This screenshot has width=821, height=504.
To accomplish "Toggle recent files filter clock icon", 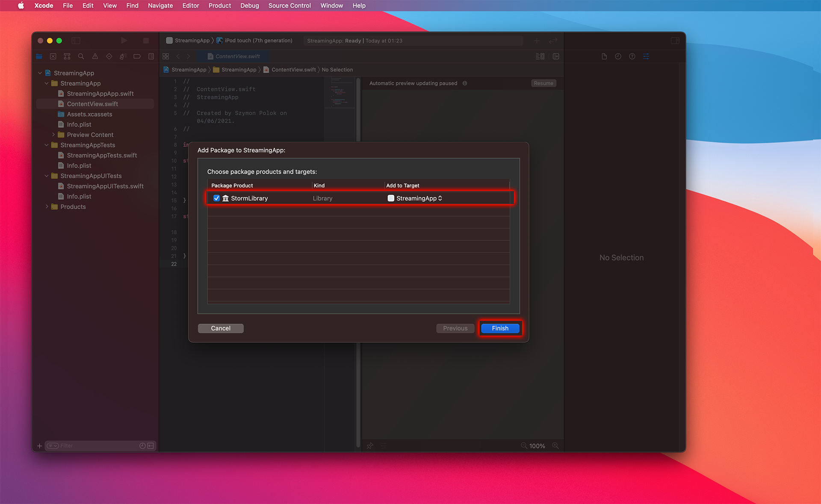I will coord(142,446).
